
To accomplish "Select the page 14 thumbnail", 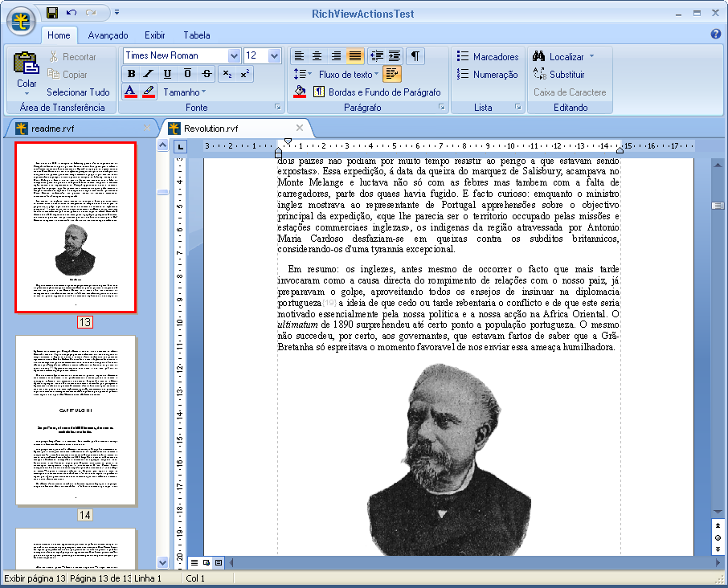I will tap(76, 419).
